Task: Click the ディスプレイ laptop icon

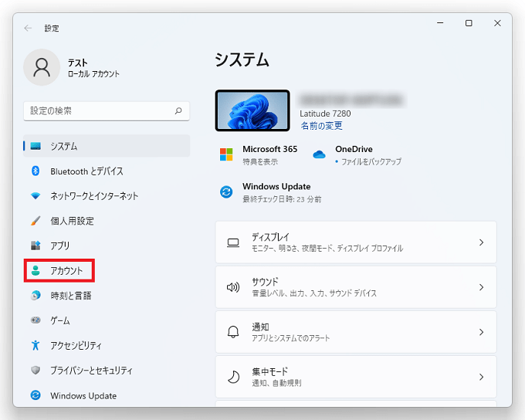Action: pyautogui.click(x=233, y=242)
